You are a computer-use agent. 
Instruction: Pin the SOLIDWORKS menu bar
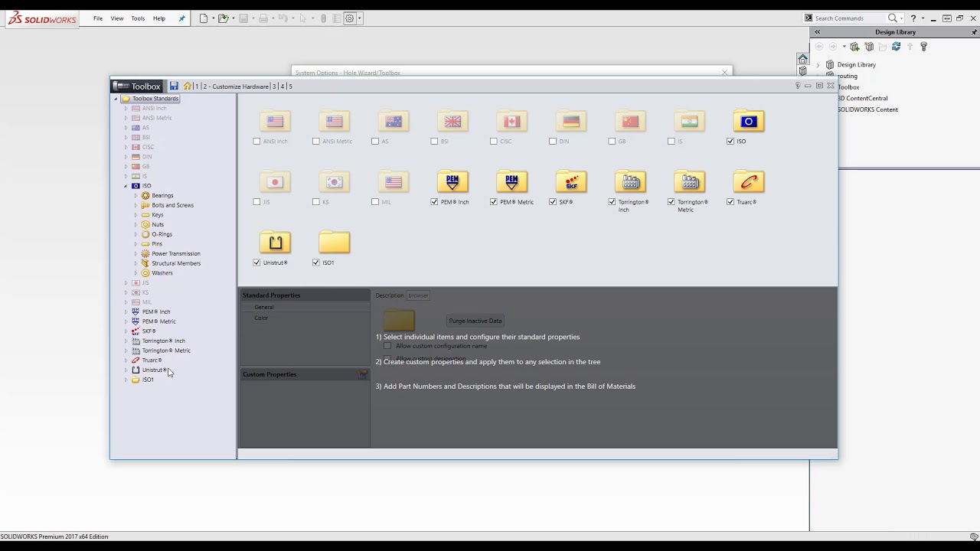click(181, 18)
